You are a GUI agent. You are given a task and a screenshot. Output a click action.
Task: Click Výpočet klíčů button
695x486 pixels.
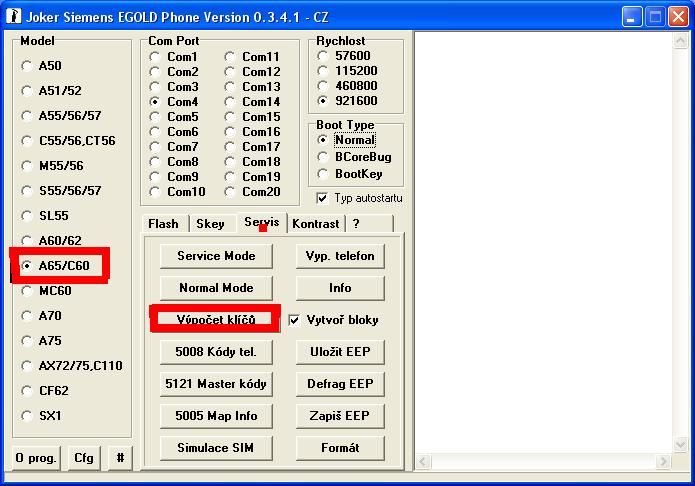(216, 320)
